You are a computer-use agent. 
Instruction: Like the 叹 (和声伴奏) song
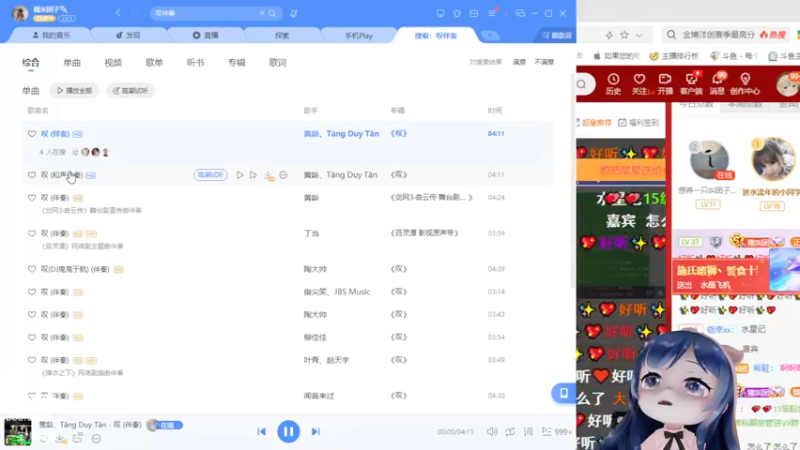point(32,174)
